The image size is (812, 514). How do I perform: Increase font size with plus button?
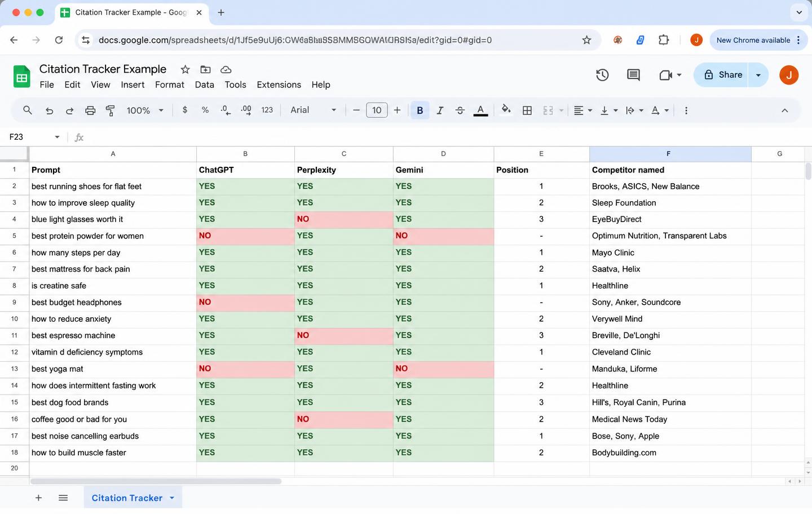(397, 110)
